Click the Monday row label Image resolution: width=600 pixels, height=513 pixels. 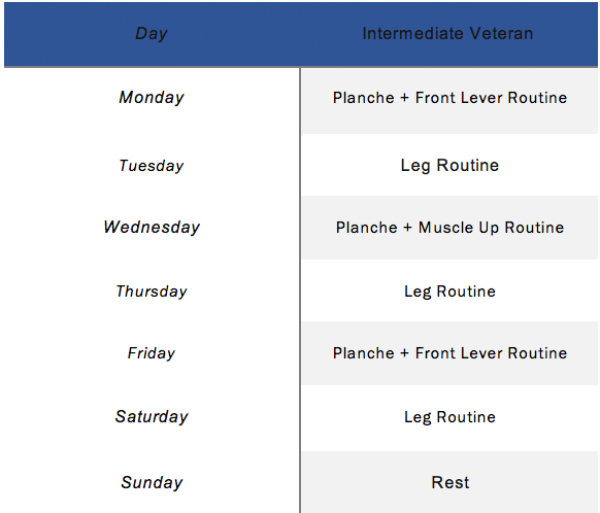pos(151,98)
